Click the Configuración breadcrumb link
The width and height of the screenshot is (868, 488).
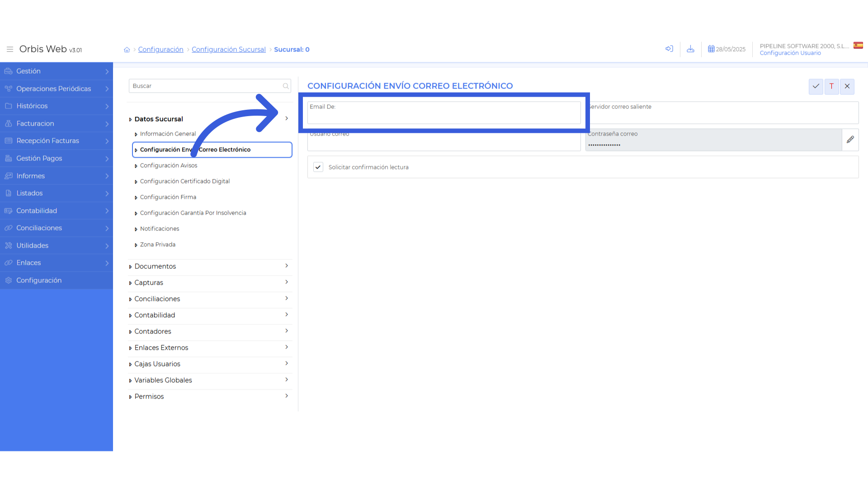coord(160,49)
